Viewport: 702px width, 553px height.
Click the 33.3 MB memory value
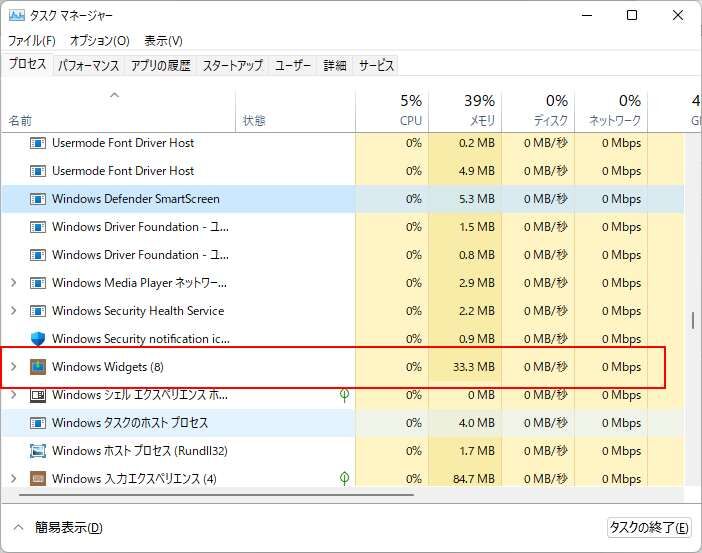tap(474, 367)
